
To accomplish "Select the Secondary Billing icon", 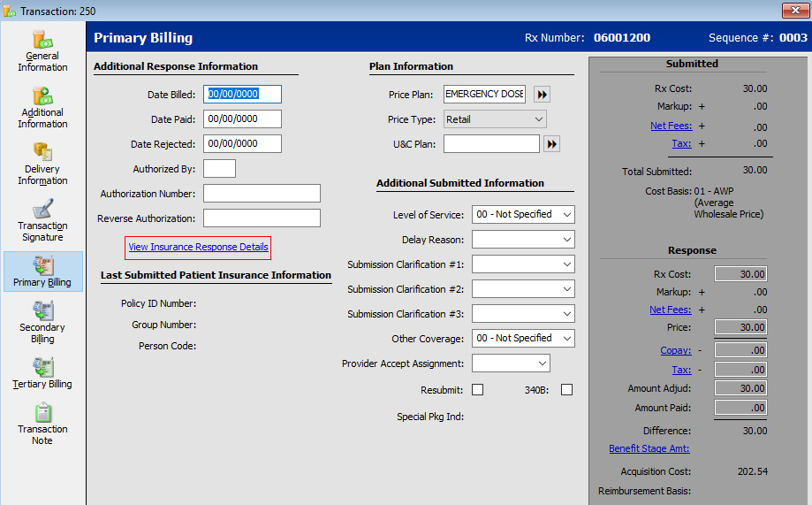I will coord(42,311).
